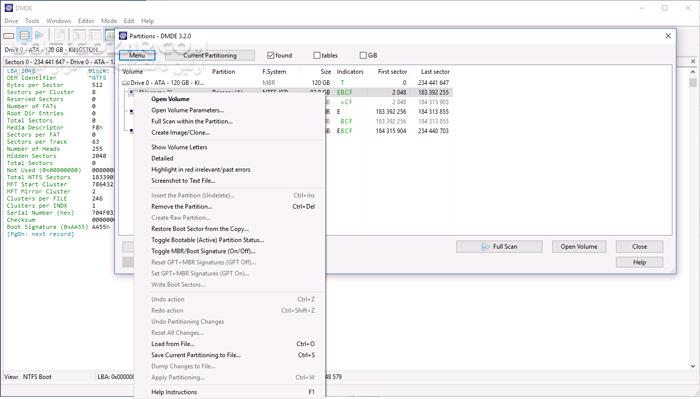Close Partitions dialog with X button
700x399 pixels.
[x=668, y=36]
